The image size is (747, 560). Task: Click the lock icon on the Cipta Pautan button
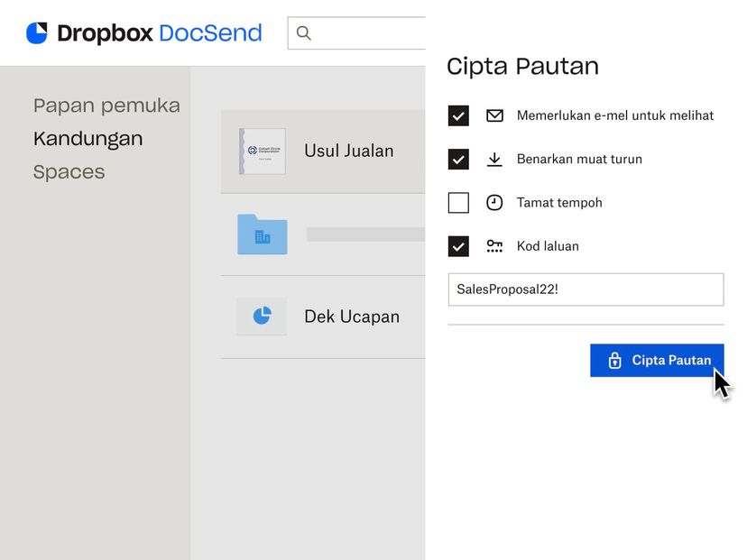point(613,360)
